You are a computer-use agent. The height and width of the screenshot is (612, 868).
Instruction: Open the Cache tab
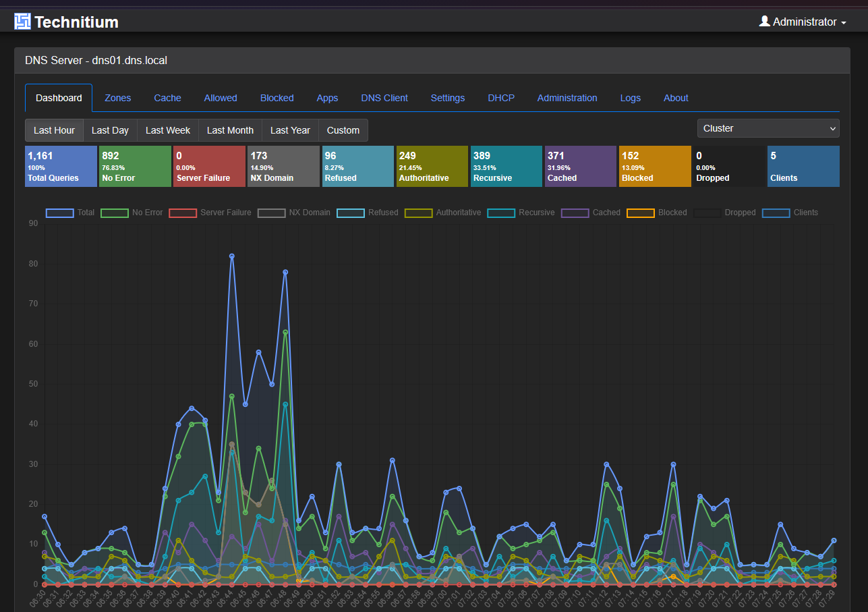pyautogui.click(x=167, y=98)
